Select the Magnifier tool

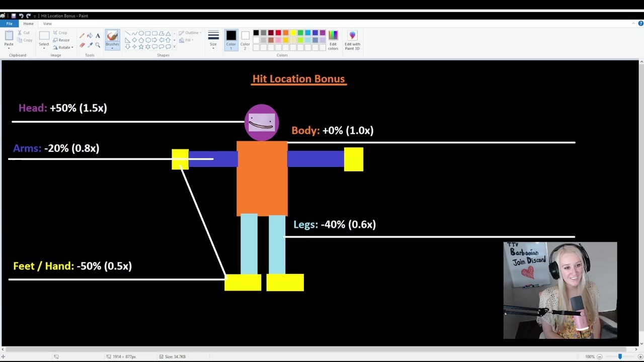click(x=98, y=45)
